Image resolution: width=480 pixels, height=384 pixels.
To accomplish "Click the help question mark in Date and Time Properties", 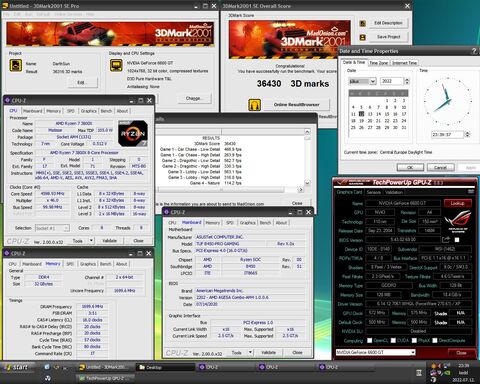I will [x=474, y=51].
